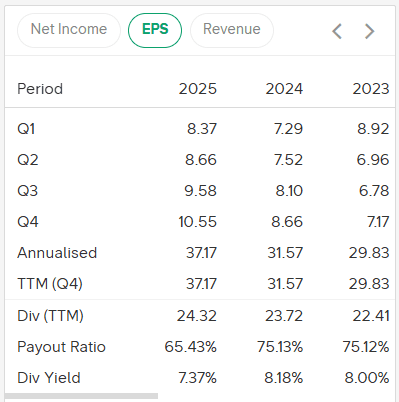Select Q1 2024 value 7.29
Viewport: 399px width, 402px height.
(288, 129)
